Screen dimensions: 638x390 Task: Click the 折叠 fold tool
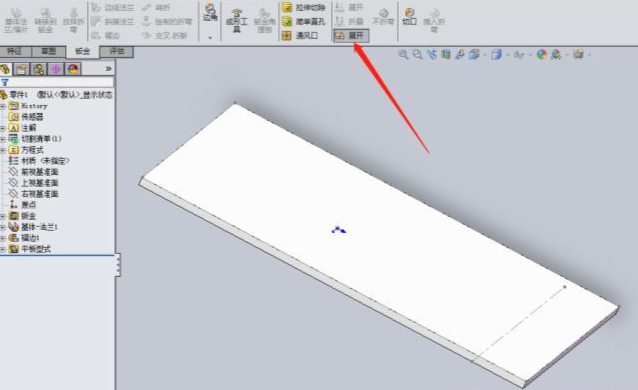point(349,21)
